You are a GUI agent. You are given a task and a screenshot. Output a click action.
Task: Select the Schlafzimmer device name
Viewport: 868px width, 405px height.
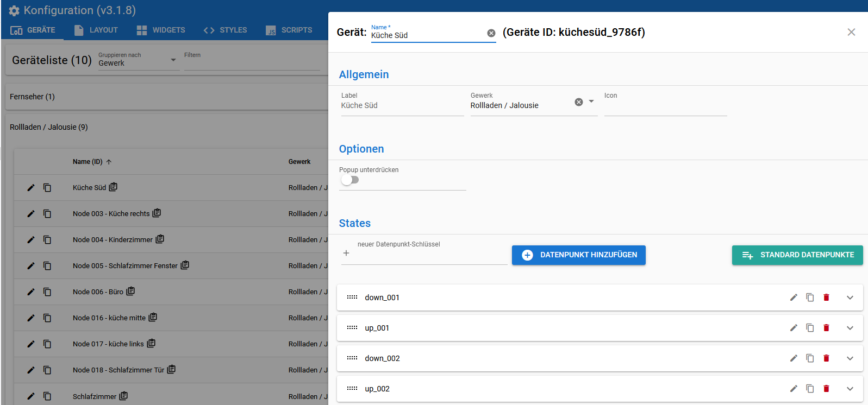(x=95, y=397)
